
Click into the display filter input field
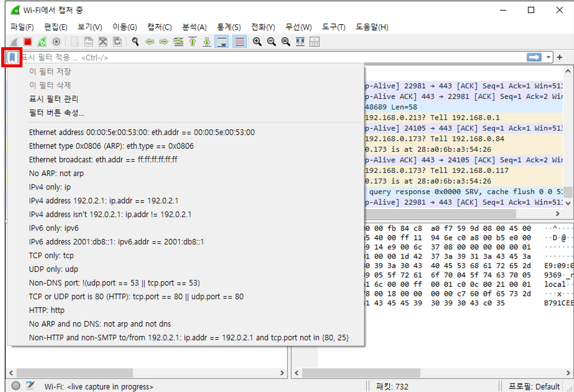pos(266,57)
